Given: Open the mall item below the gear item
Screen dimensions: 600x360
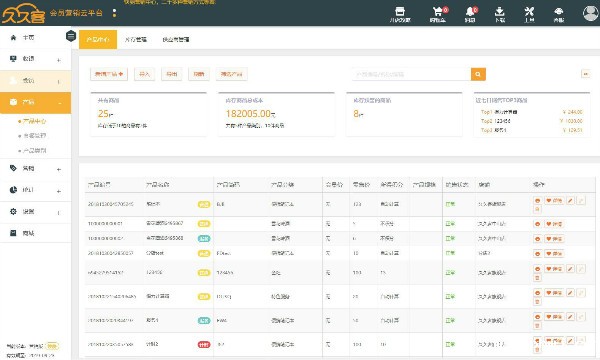Looking at the screenshot, I should pyautogui.click(x=35, y=233).
